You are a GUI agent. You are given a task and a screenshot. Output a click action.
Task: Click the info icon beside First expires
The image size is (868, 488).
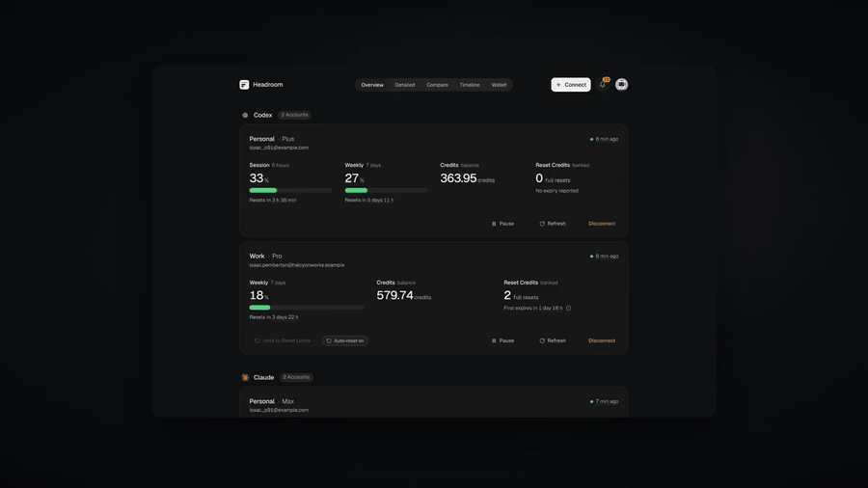(568, 309)
